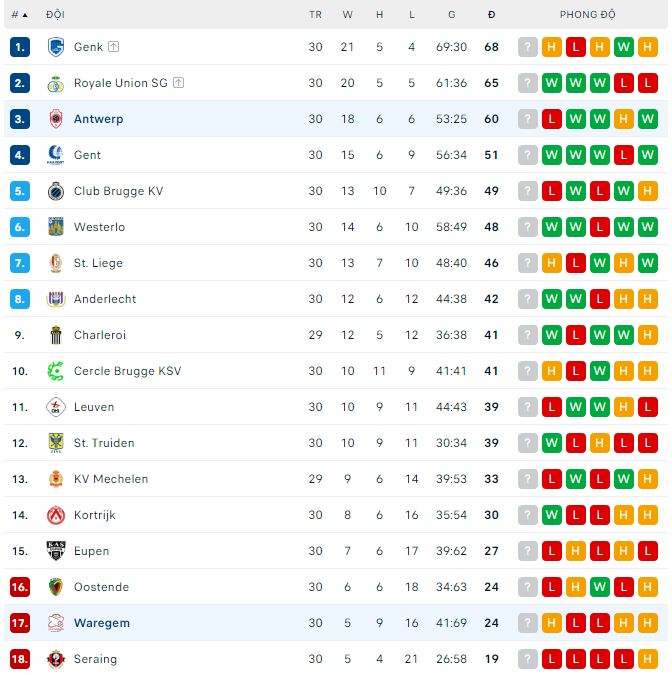Click the Genk club crest icon
The image size is (672, 675).
(x=56, y=47)
